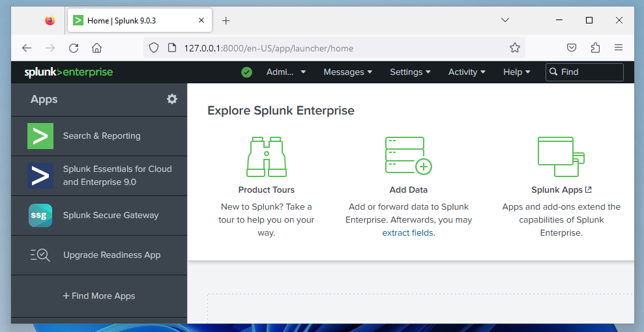Follow the extract fields link

click(x=408, y=233)
